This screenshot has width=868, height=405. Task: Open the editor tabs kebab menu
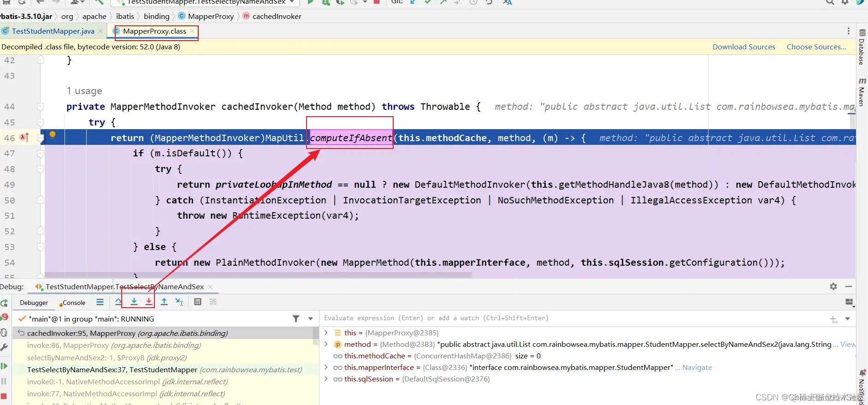(848, 31)
